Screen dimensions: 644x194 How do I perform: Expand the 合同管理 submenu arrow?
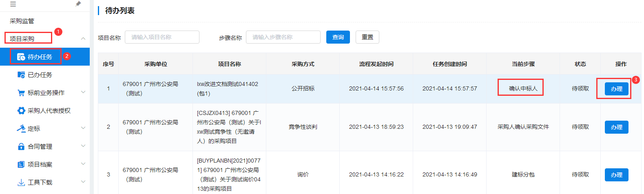coord(83,146)
